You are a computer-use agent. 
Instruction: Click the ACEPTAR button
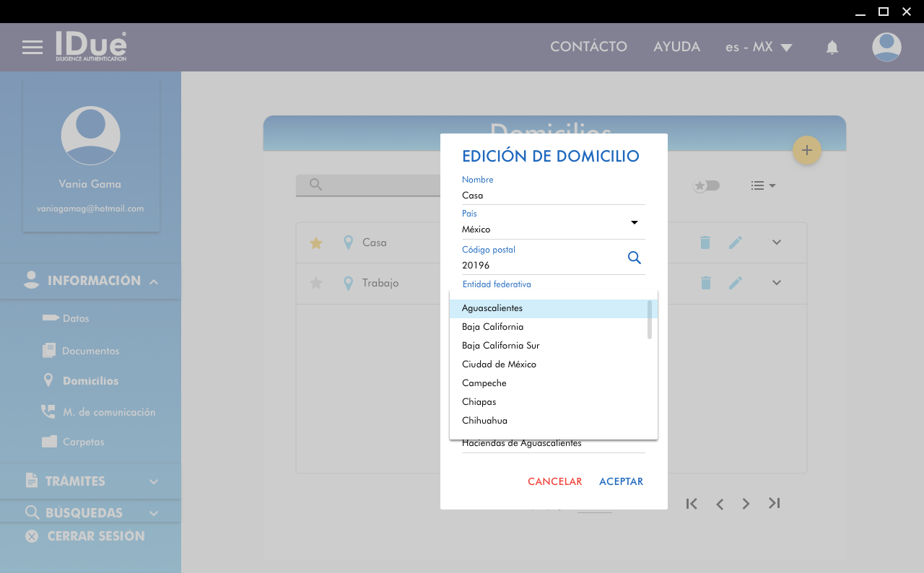pos(621,481)
